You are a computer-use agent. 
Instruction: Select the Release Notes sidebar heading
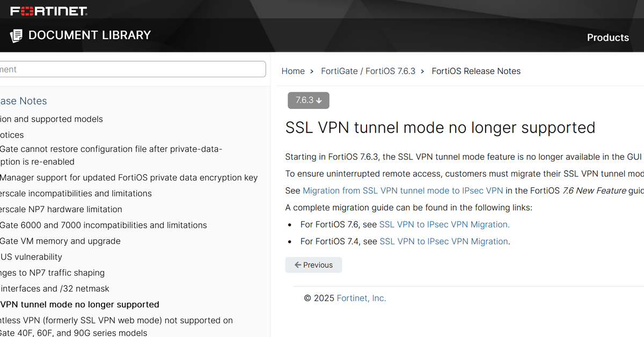coord(24,101)
